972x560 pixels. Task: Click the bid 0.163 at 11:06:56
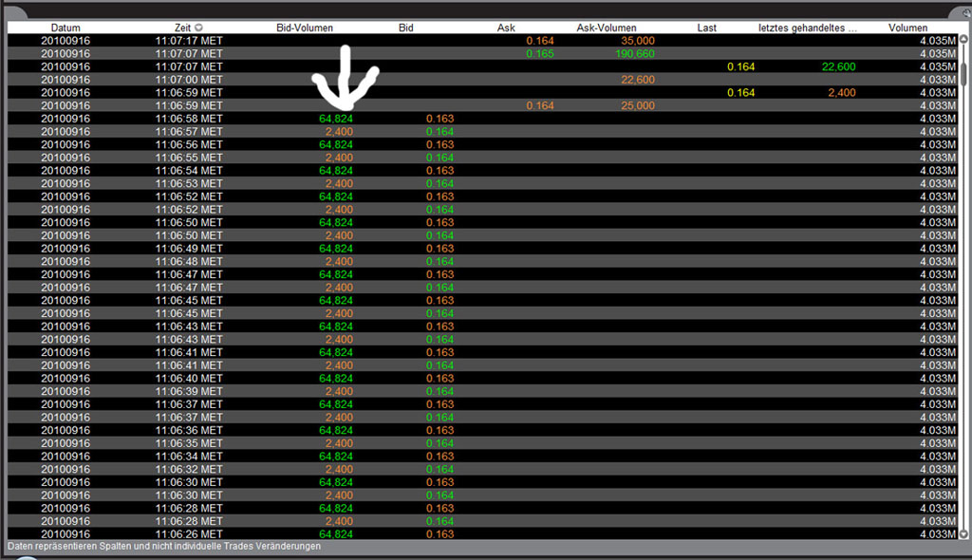click(439, 145)
